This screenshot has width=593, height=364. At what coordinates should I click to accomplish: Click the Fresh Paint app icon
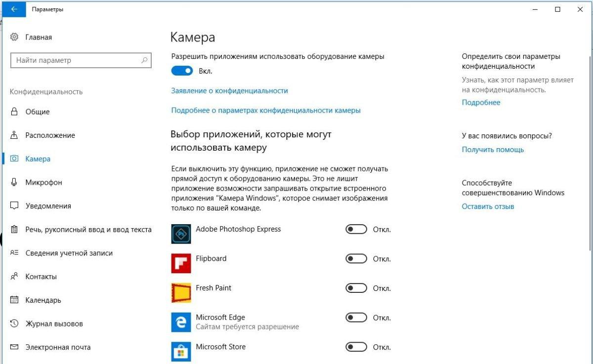click(181, 292)
